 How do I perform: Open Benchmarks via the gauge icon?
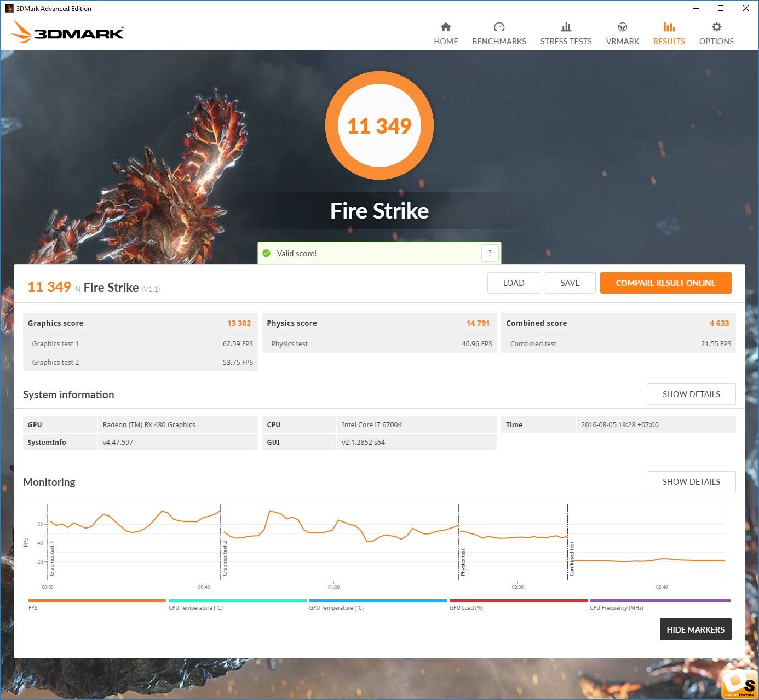(x=499, y=27)
